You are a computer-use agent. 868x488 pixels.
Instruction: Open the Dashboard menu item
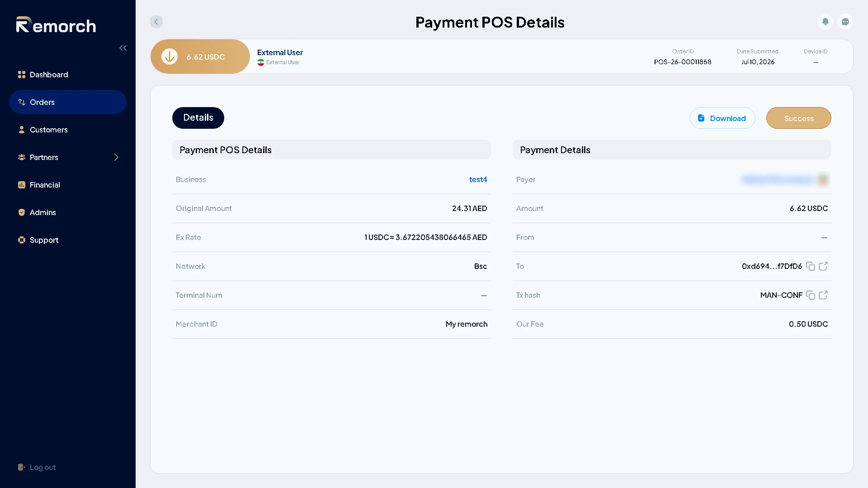68,75
